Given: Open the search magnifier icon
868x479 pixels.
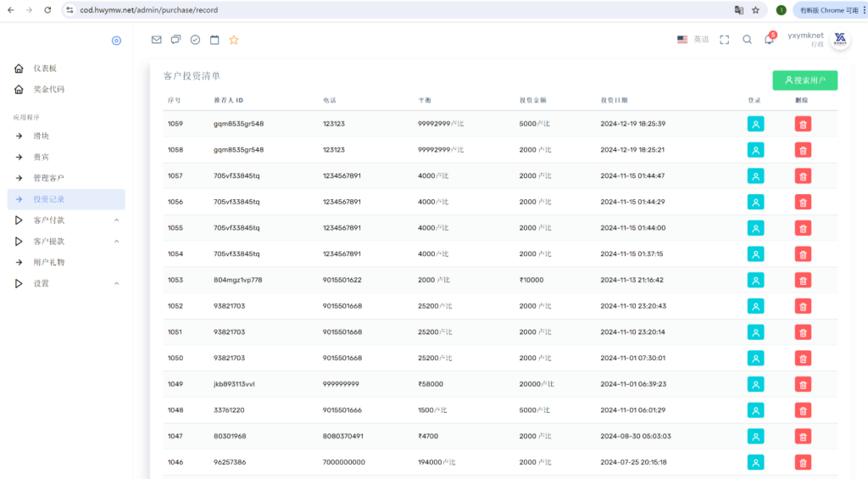Looking at the screenshot, I should click(x=748, y=40).
